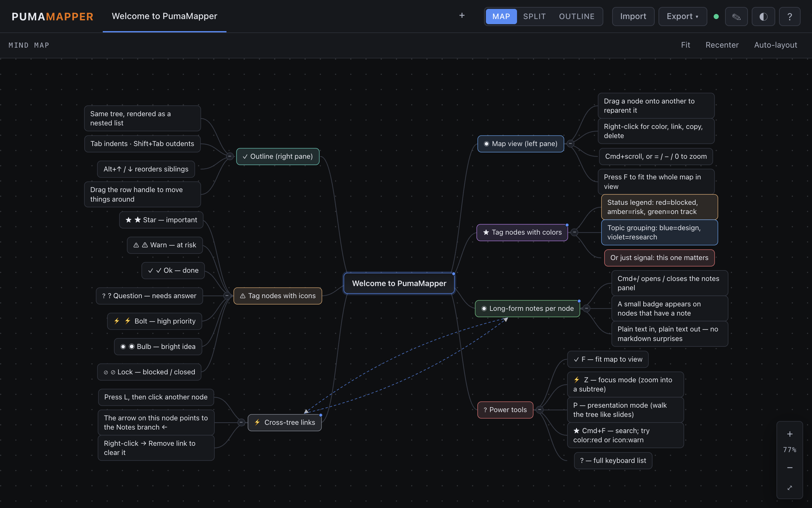Select the Bolt — high priority node
The height and width of the screenshot is (508, 812).
[154, 321]
